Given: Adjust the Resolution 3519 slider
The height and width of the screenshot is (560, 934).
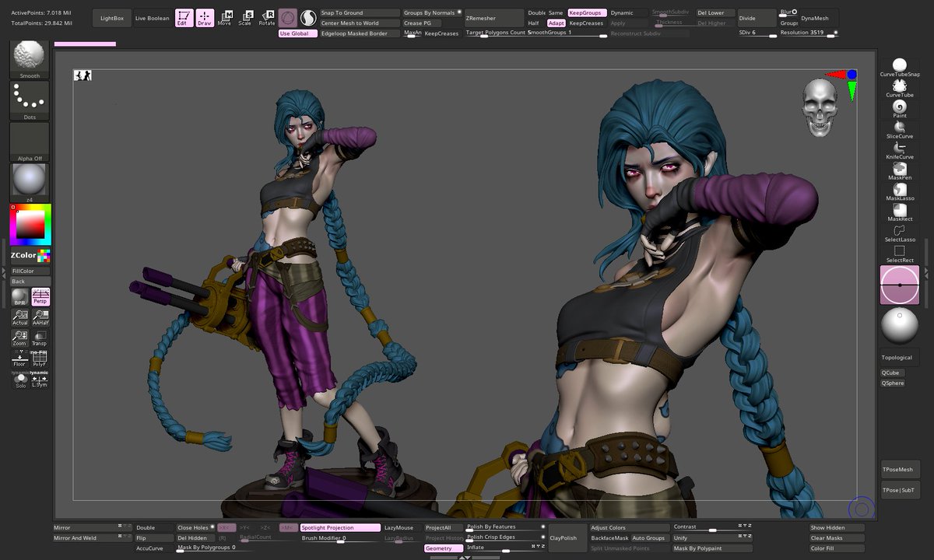Looking at the screenshot, I should pyautogui.click(x=809, y=33).
